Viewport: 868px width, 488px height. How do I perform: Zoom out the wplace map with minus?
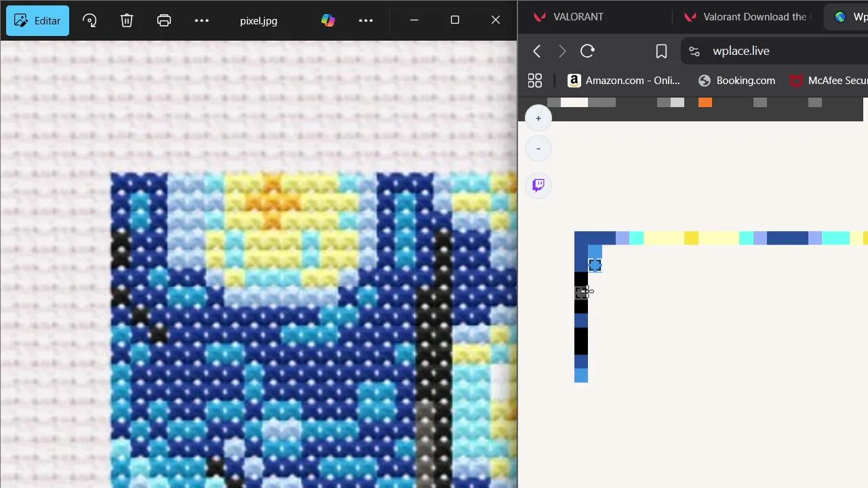538,148
